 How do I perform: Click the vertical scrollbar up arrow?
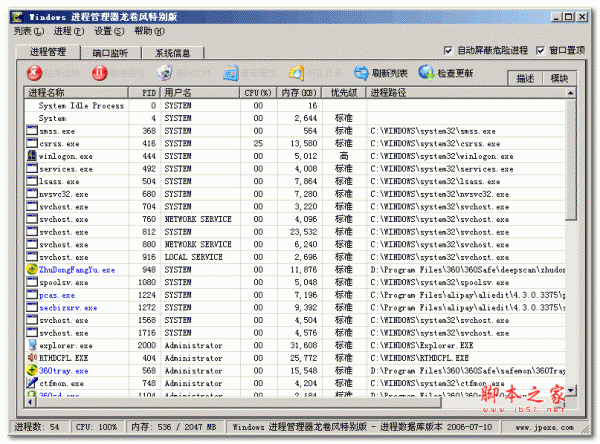[571, 93]
